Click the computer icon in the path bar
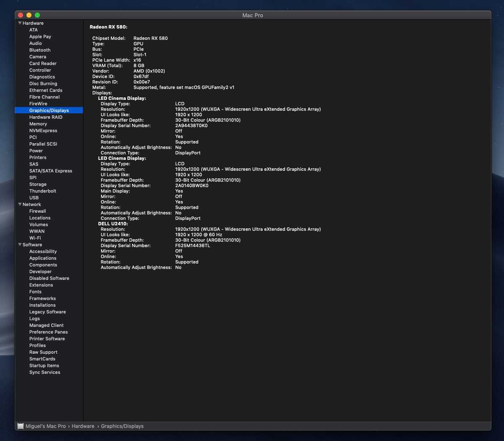Viewport: 504px width, 441px height. click(x=21, y=426)
